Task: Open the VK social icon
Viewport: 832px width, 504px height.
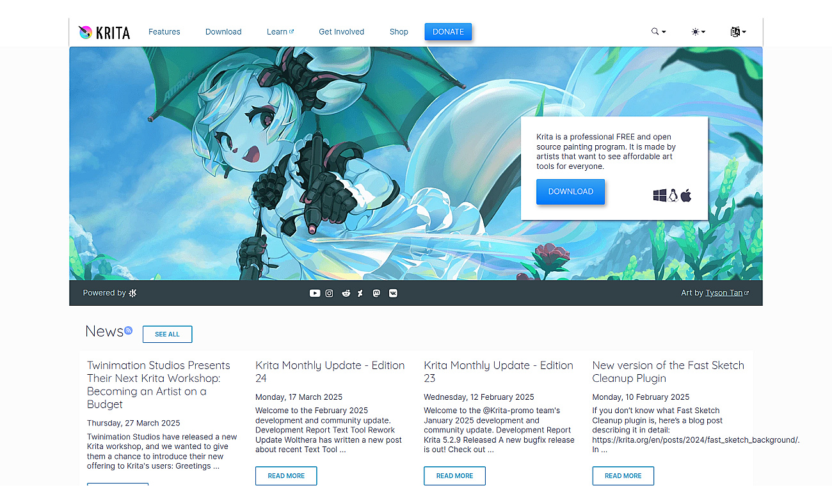Action: tap(393, 293)
